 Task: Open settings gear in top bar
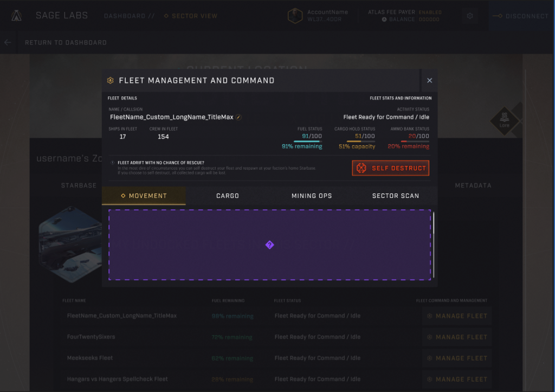pyautogui.click(x=470, y=16)
